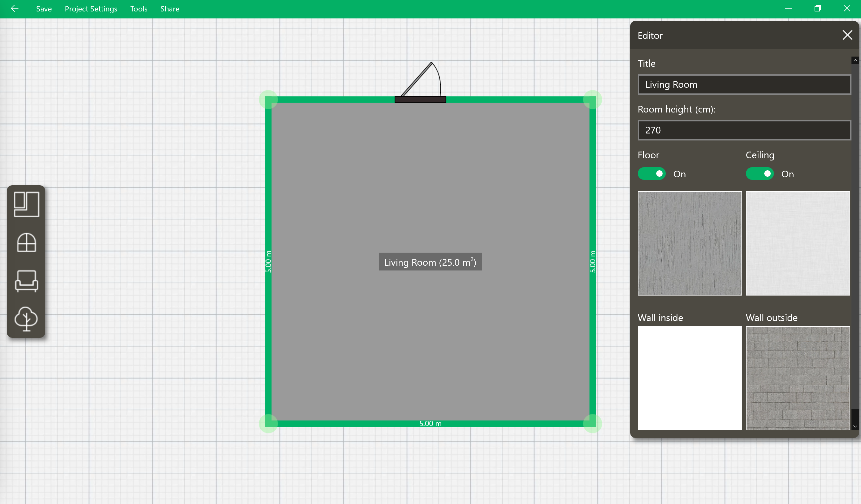Open the Project Settings menu
The width and height of the screenshot is (861, 504).
[91, 9]
